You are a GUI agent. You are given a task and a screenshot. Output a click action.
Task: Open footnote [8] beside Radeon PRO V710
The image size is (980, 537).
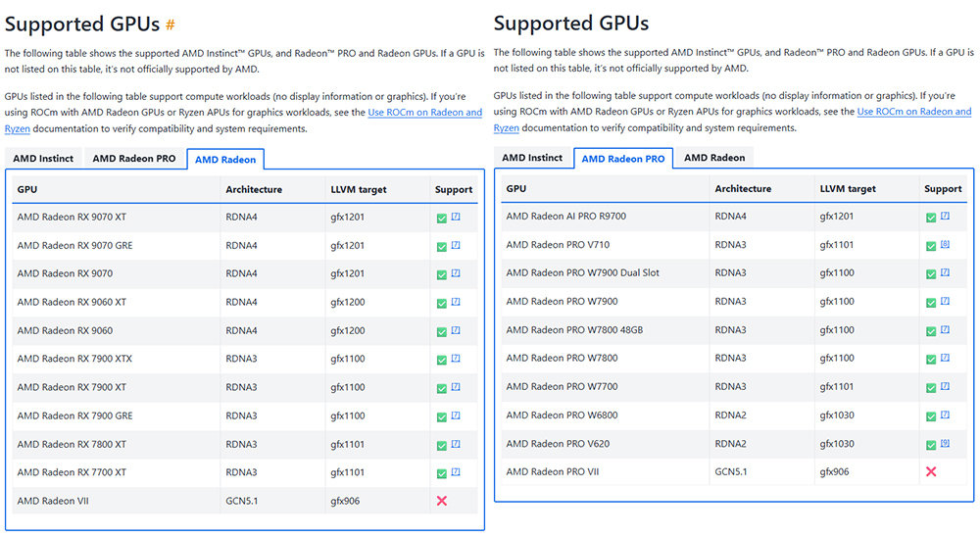945,245
